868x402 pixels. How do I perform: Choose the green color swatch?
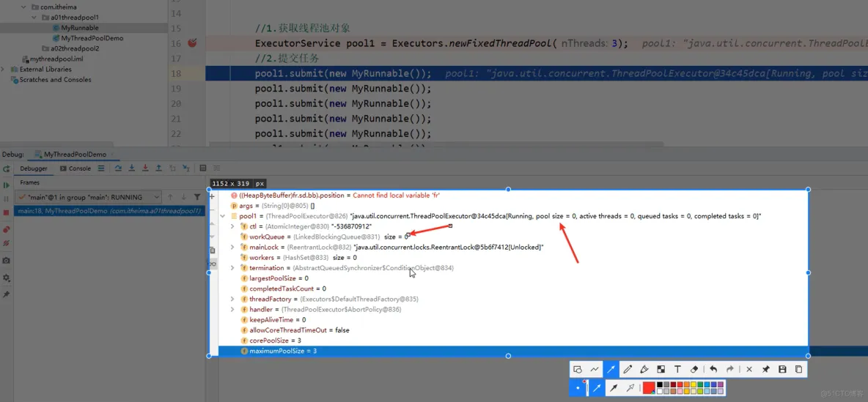tap(700, 384)
